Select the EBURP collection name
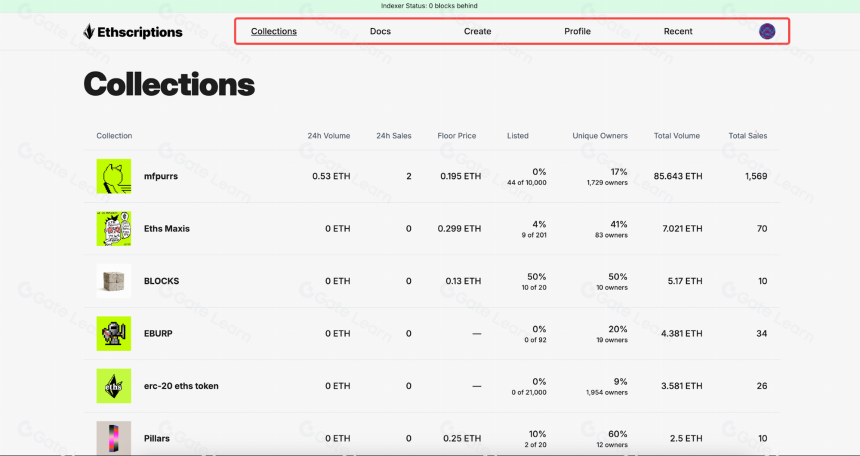This screenshot has height=456, width=860. tap(158, 333)
